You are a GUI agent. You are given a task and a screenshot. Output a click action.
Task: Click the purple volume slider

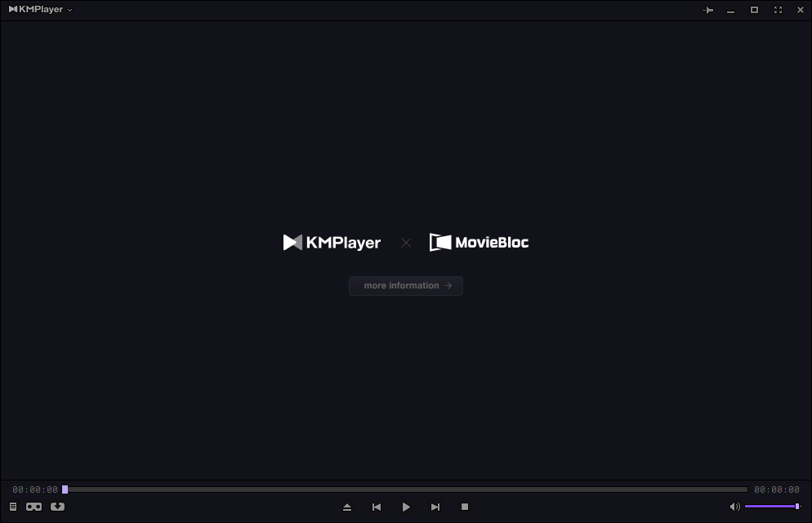coord(773,507)
